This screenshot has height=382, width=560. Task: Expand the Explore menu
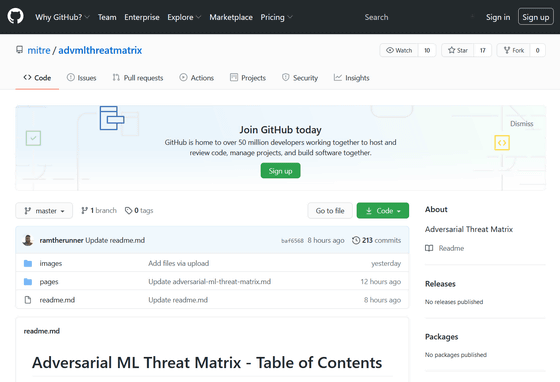click(184, 17)
